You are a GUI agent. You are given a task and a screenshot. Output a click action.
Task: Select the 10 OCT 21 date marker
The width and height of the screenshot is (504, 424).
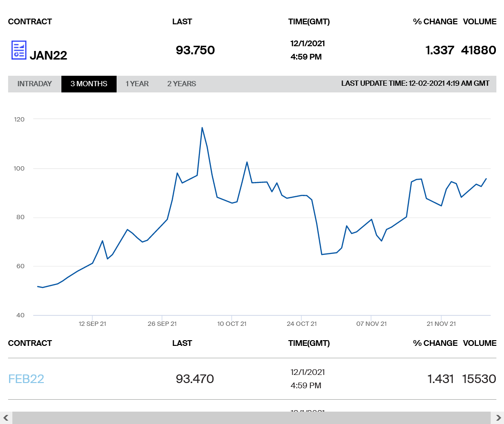tap(232, 324)
